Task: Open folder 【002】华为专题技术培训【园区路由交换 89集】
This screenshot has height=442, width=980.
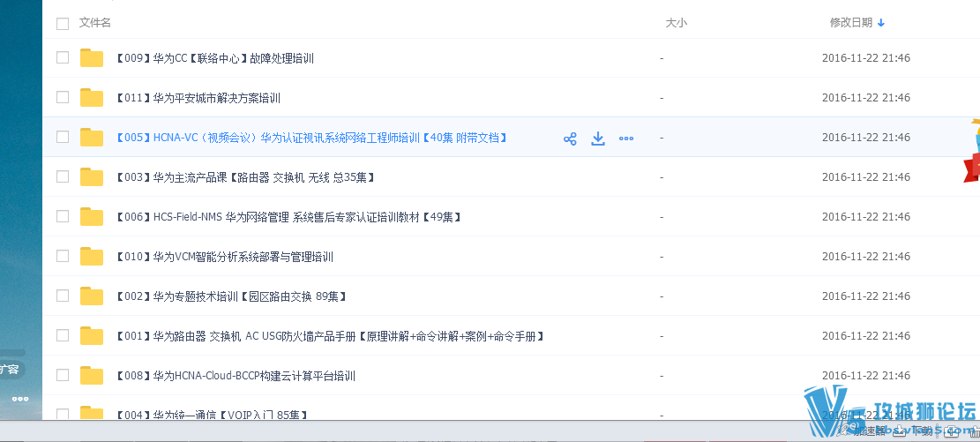Action: pos(231,296)
